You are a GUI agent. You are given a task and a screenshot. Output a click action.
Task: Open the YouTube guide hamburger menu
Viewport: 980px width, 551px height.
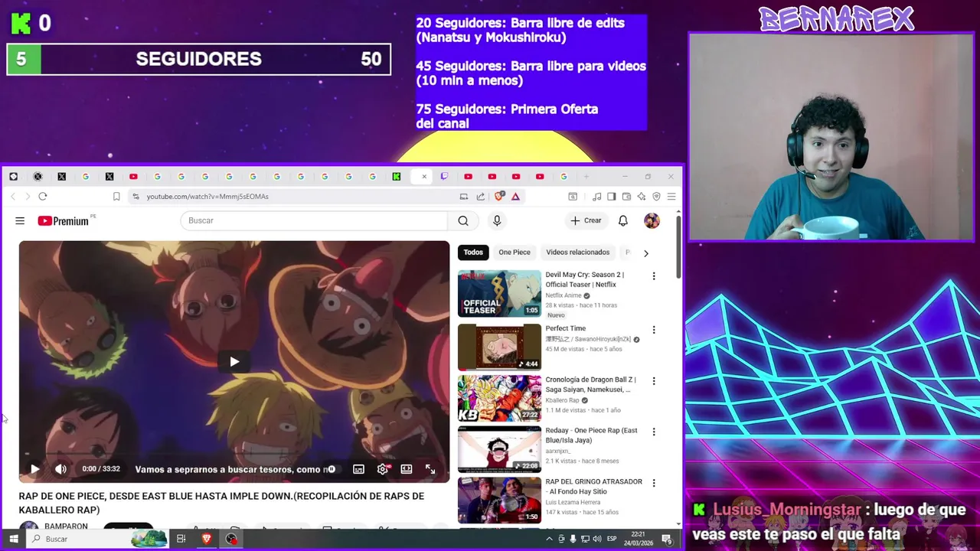[x=20, y=220]
